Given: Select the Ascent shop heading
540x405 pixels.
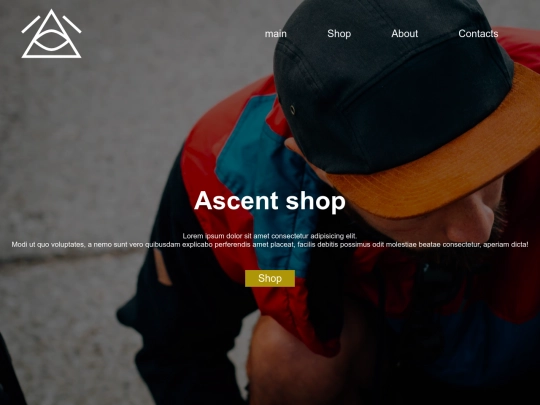Looking at the screenshot, I should [270, 201].
